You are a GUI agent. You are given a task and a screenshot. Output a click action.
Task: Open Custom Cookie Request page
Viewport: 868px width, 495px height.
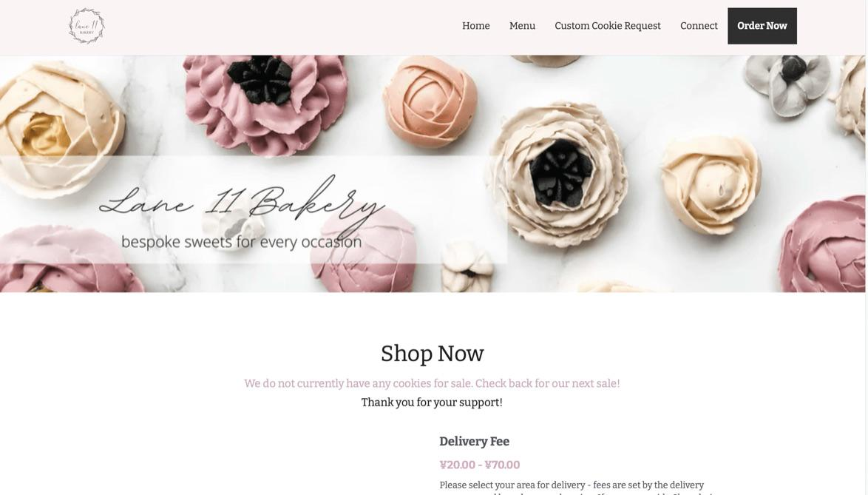click(607, 26)
